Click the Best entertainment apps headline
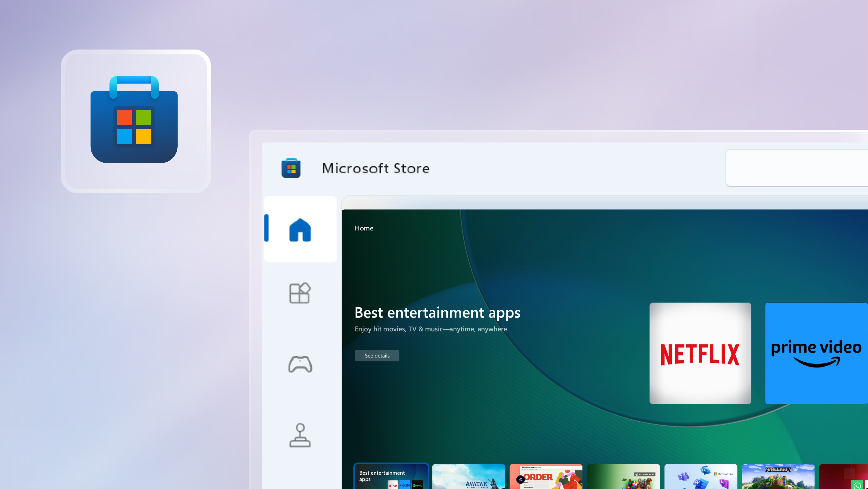868x489 pixels. click(x=437, y=313)
